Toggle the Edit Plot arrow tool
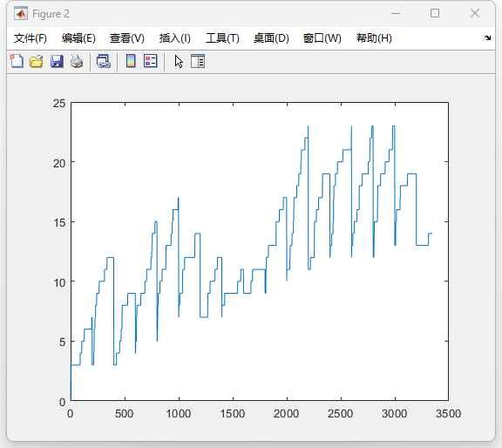The width and height of the screenshot is (502, 448). tap(179, 61)
